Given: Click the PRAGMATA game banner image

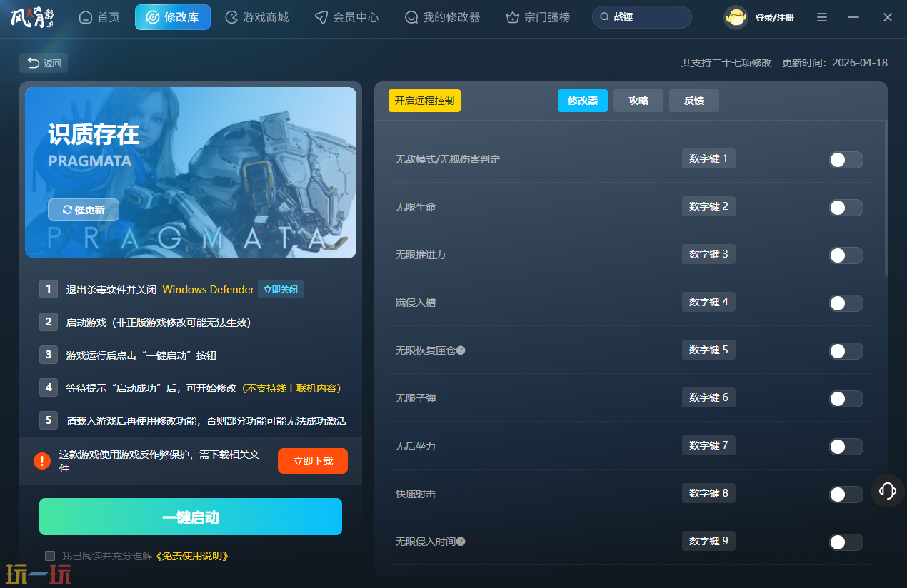Looking at the screenshot, I should click(x=191, y=173).
